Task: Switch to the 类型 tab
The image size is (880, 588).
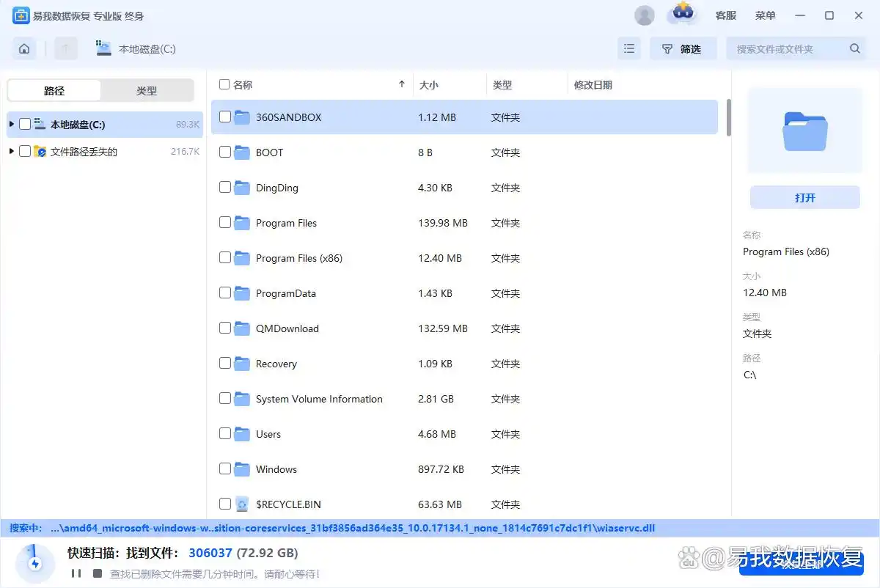Action: (146, 90)
